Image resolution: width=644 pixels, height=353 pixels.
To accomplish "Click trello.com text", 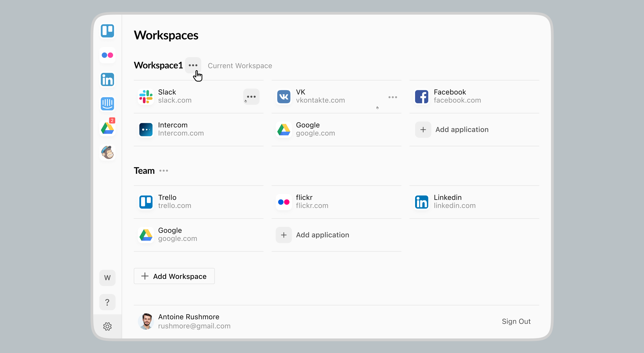I will [x=174, y=206].
